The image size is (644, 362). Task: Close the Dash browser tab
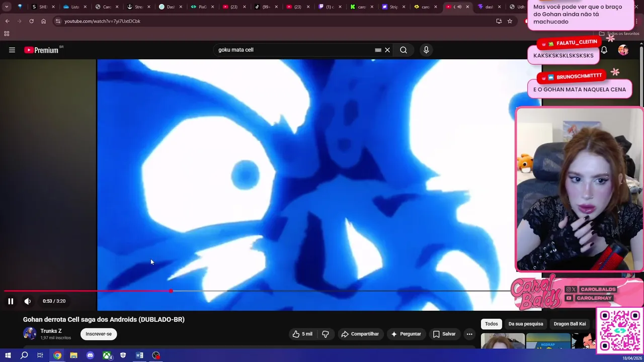click(x=181, y=7)
